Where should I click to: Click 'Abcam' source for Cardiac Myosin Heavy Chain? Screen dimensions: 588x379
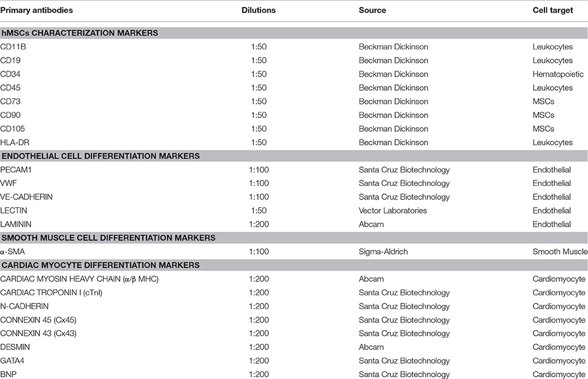click(x=371, y=279)
